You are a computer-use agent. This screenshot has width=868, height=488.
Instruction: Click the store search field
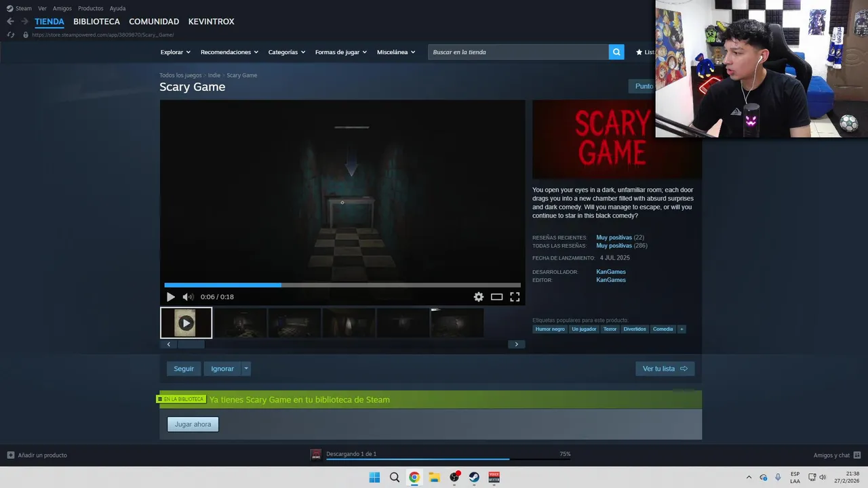click(x=518, y=52)
